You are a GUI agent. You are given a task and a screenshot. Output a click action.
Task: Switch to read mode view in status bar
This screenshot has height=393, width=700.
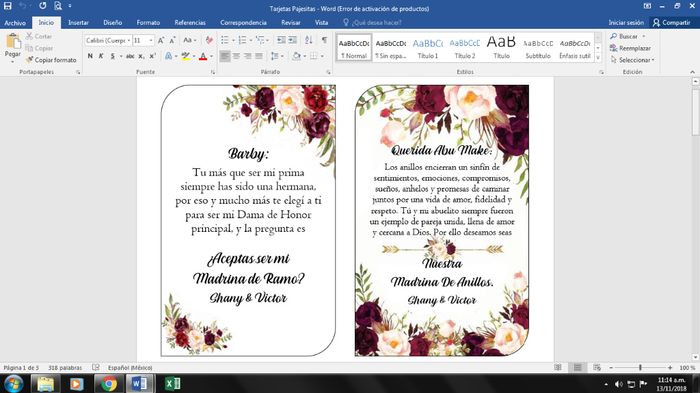click(558, 368)
